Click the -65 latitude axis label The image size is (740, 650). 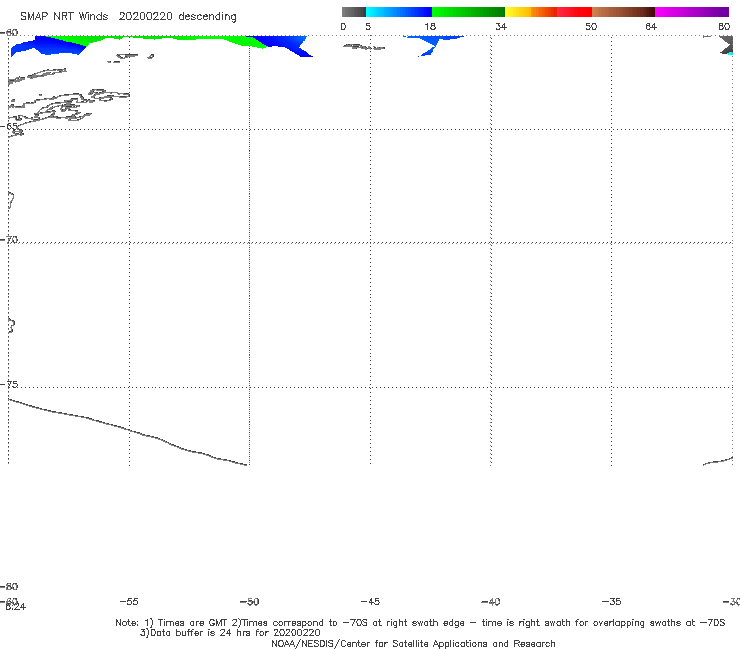(9, 126)
